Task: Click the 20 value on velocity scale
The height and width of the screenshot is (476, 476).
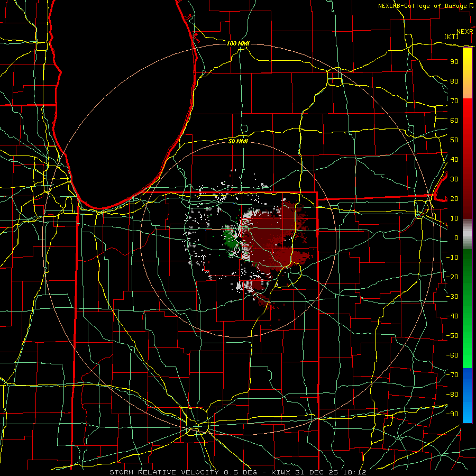Action: pyautogui.click(x=454, y=198)
